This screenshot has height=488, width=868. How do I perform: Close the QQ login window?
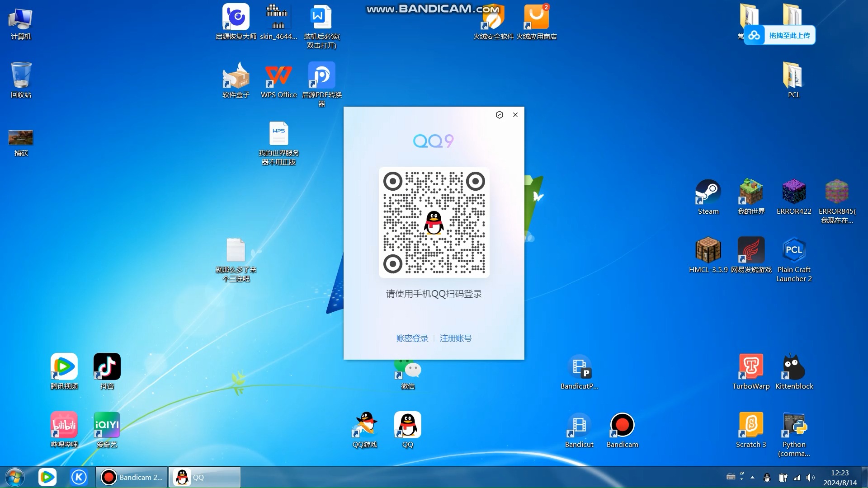(515, 115)
